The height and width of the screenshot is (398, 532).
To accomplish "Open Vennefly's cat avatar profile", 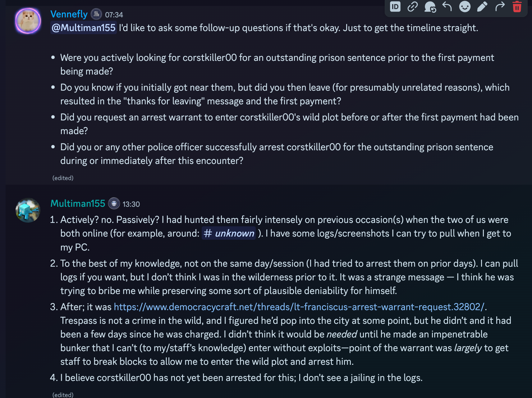I will (x=28, y=21).
